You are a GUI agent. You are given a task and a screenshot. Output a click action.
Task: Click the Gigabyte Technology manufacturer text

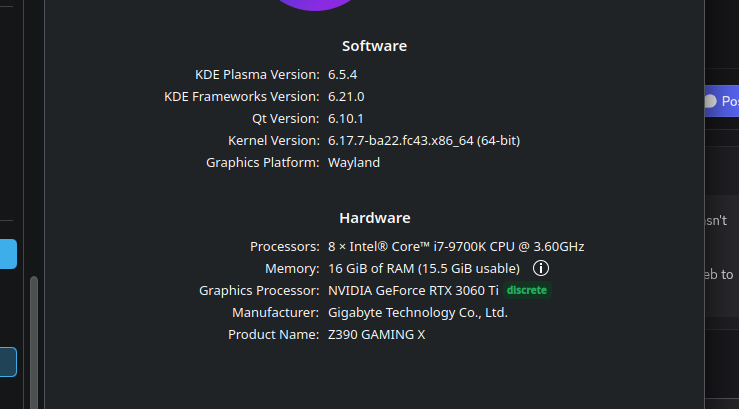click(418, 312)
